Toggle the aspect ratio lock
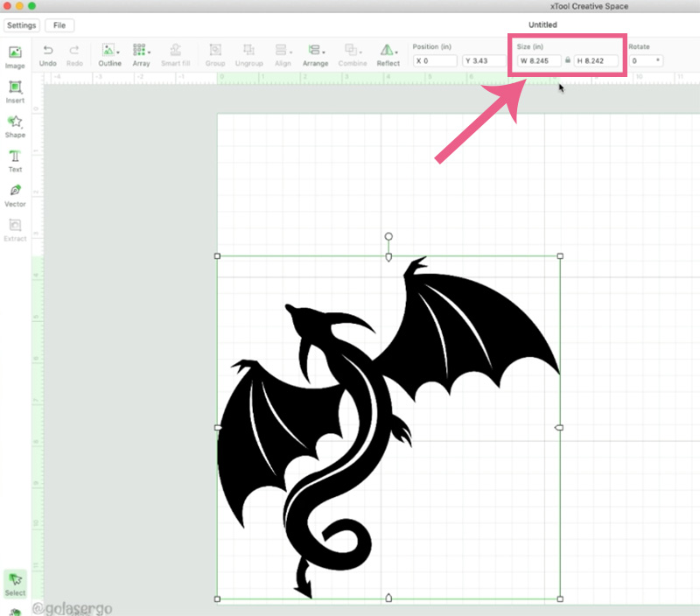 tap(568, 61)
